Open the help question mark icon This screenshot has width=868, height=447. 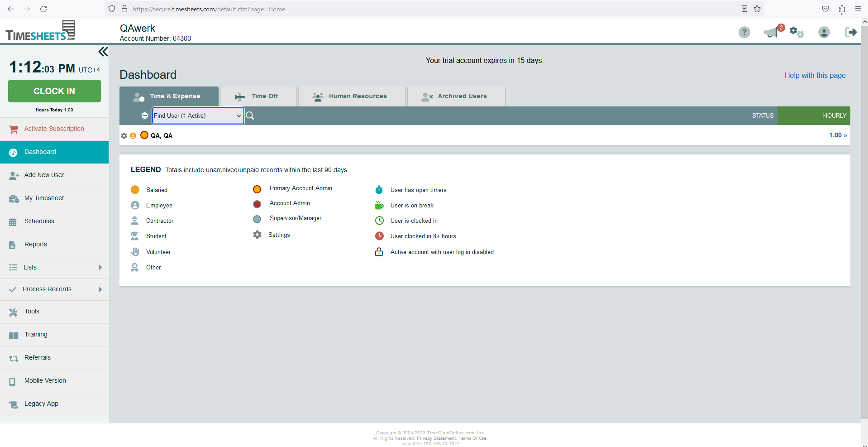pos(744,32)
